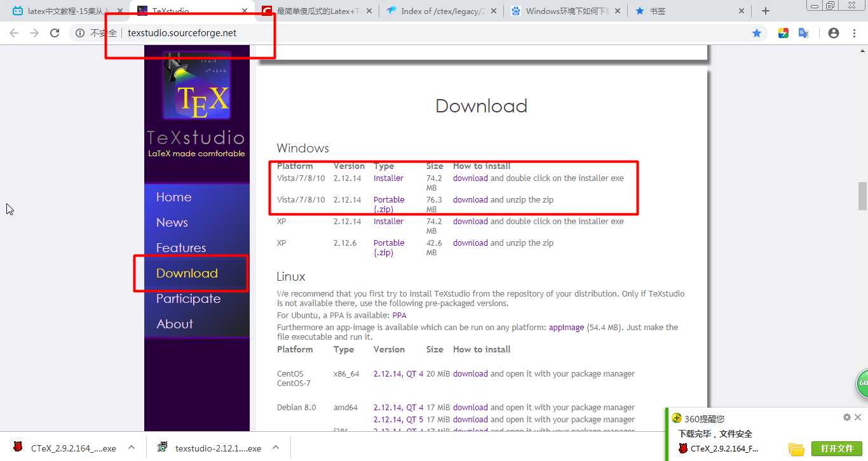Open Chrome's three-dot menu
This screenshot has height=461, width=868.
click(855, 33)
